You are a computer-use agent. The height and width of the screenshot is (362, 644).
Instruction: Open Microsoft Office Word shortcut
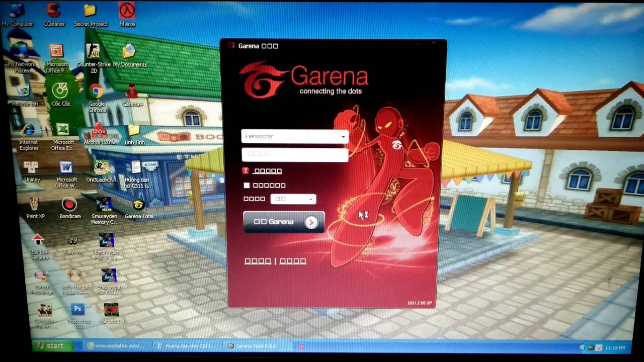pos(66,174)
